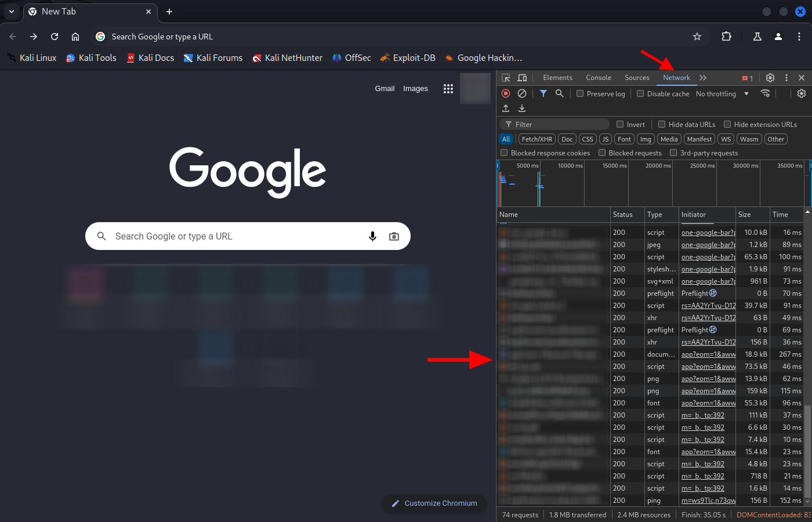
Task: Open Chrome Labs flask icon
Action: click(757, 37)
